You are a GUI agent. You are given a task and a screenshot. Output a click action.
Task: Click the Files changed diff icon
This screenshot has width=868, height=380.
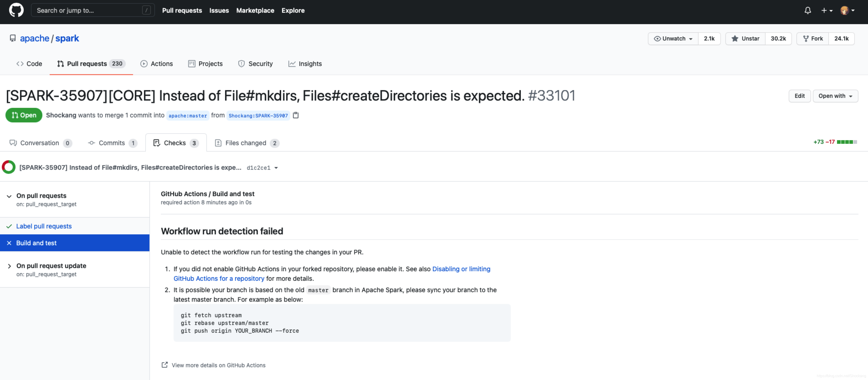tap(218, 143)
